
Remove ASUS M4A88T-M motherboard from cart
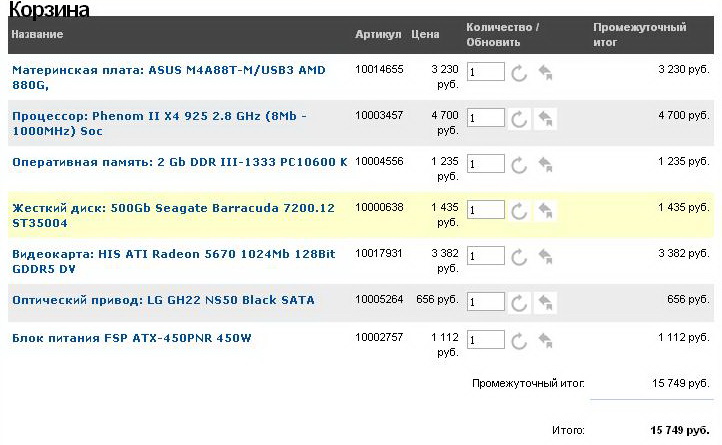tap(545, 73)
